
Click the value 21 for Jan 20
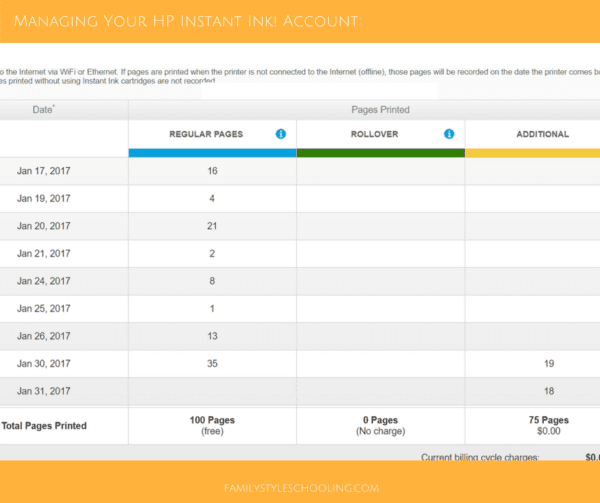click(212, 226)
